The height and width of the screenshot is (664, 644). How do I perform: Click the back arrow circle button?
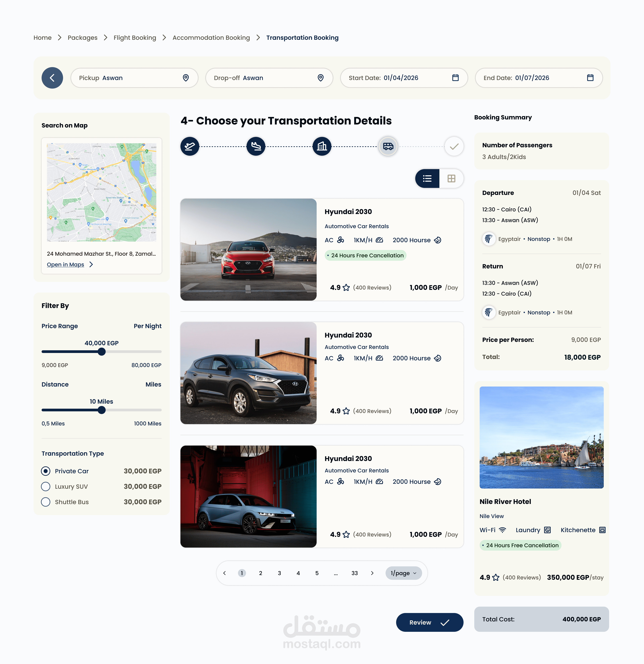point(52,78)
